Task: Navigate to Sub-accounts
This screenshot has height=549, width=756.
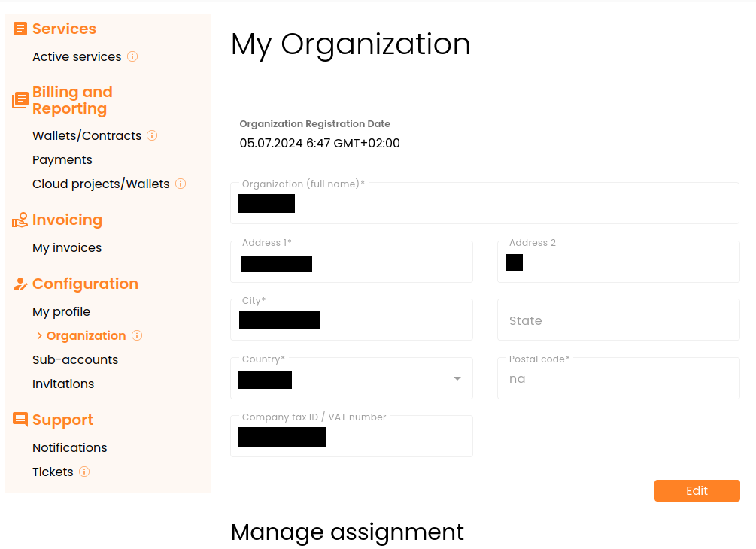Action: [75, 359]
